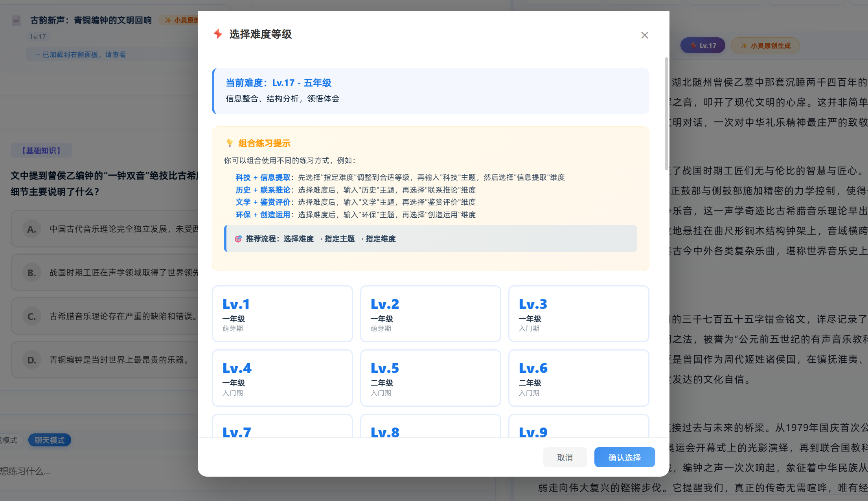868x501 pixels.
Task: Click the Lv.17 badge in right panel
Action: 703,46
